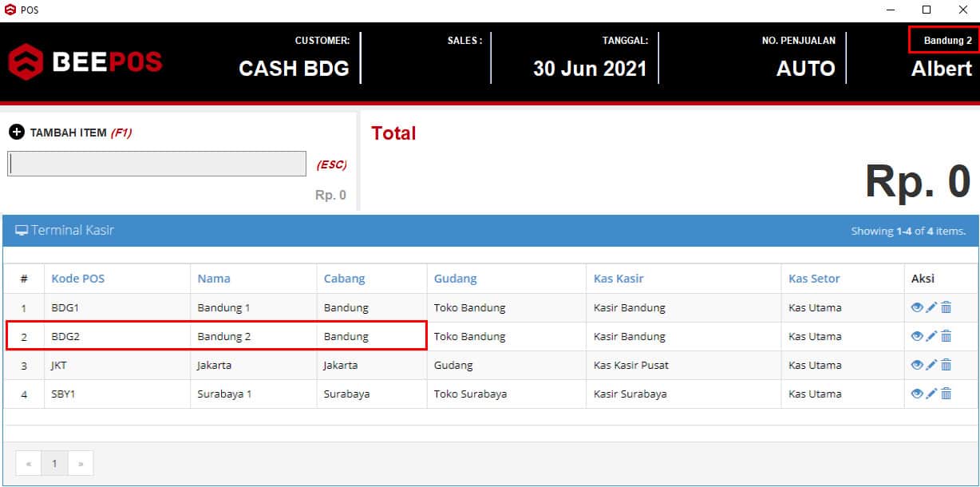Delete the SBY1 terminal row
Viewport: 980px width, 487px height.
pos(946,394)
